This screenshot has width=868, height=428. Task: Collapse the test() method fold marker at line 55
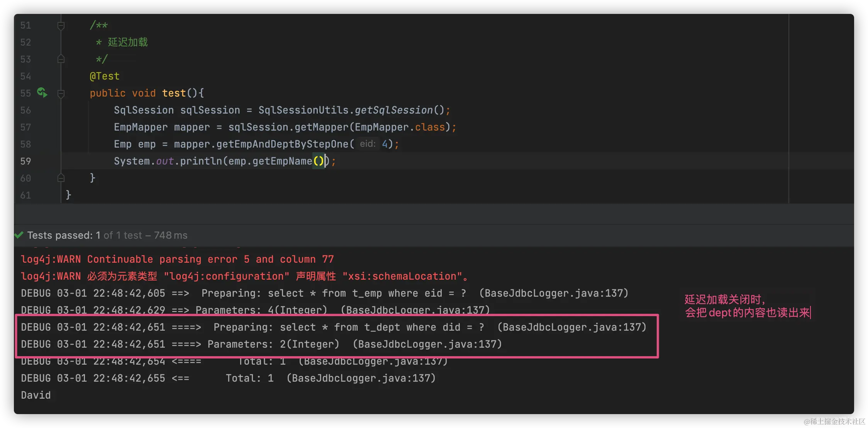tap(61, 93)
